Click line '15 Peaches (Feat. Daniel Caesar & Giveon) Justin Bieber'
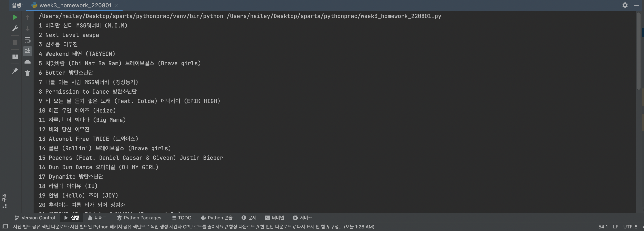 coord(131,158)
